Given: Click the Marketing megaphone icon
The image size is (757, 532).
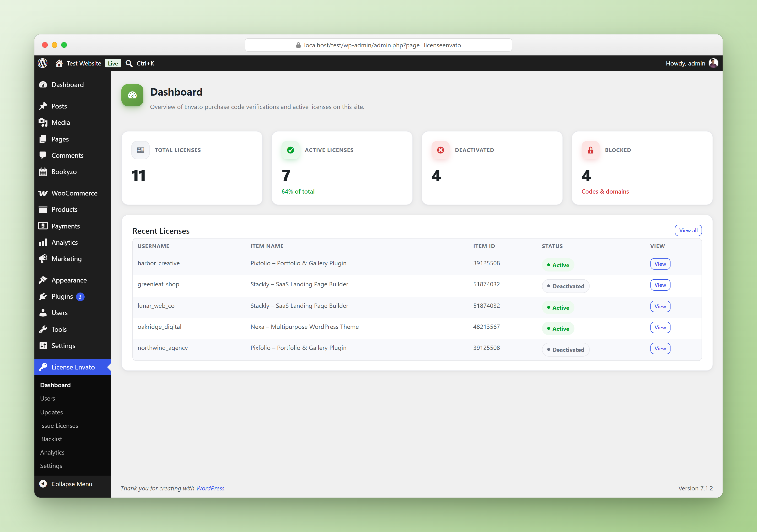Looking at the screenshot, I should coord(43,259).
